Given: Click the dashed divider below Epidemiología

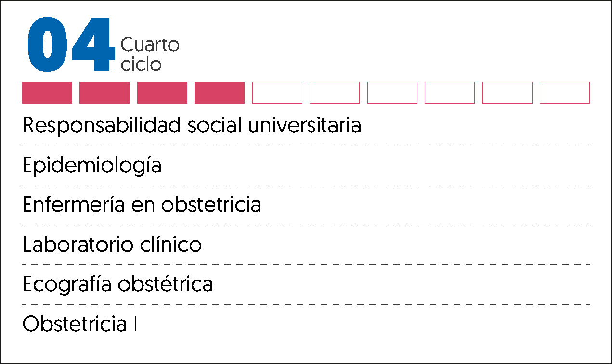Looking at the screenshot, I should tap(306, 186).
